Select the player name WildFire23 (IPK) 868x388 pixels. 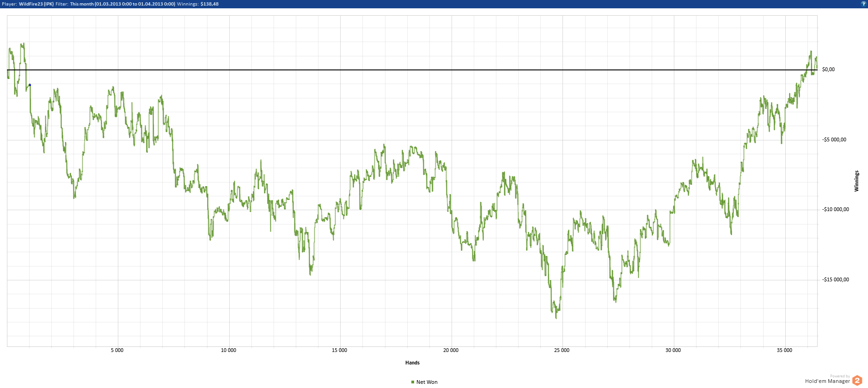click(36, 4)
